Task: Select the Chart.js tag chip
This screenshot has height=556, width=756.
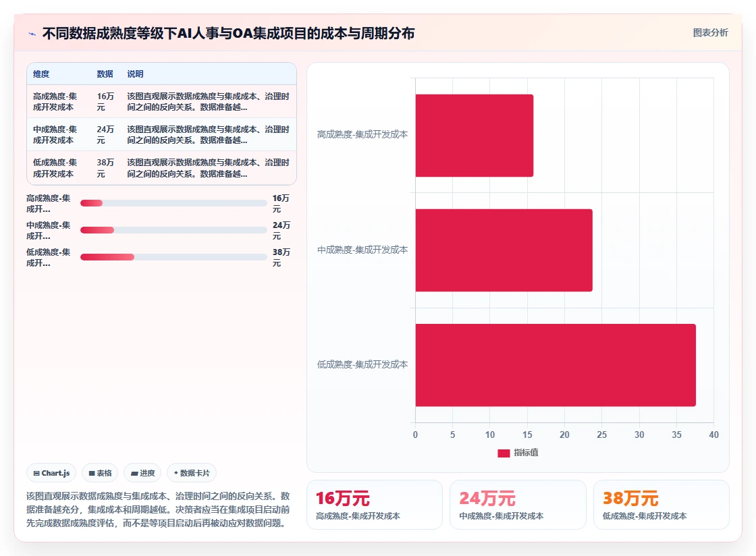Action: 51,473
